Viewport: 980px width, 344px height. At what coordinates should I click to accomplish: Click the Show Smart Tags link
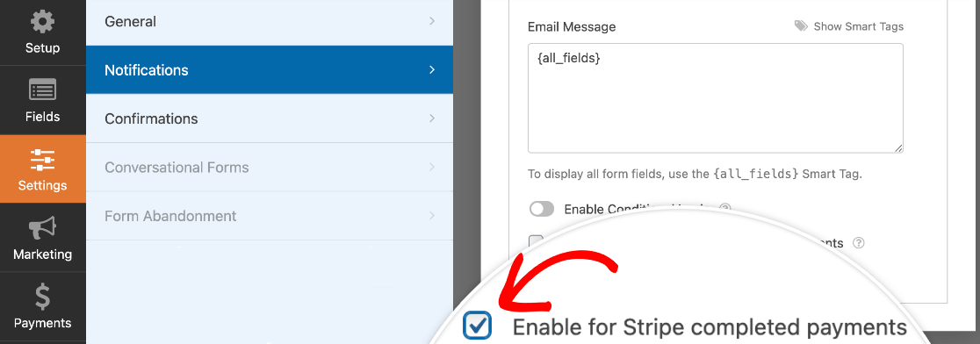pyautogui.click(x=858, y=27)
